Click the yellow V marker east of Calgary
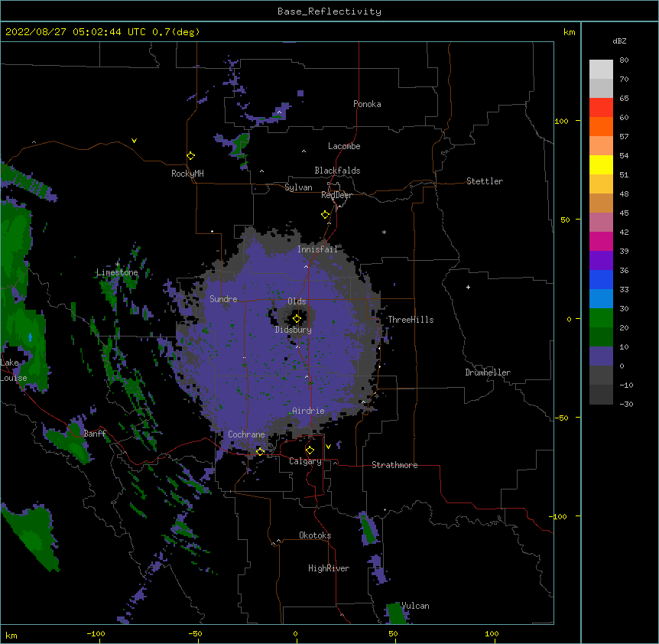 [x=328, y=447]
